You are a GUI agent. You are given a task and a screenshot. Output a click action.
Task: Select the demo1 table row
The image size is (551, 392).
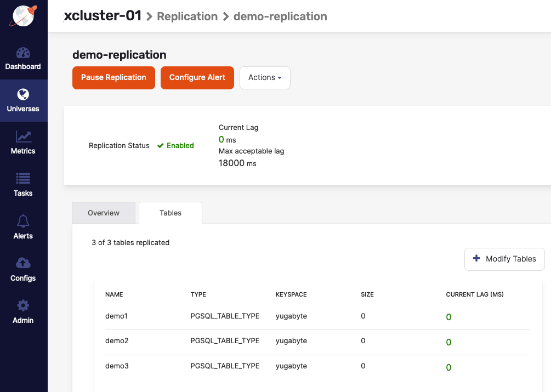pos(116,316)
